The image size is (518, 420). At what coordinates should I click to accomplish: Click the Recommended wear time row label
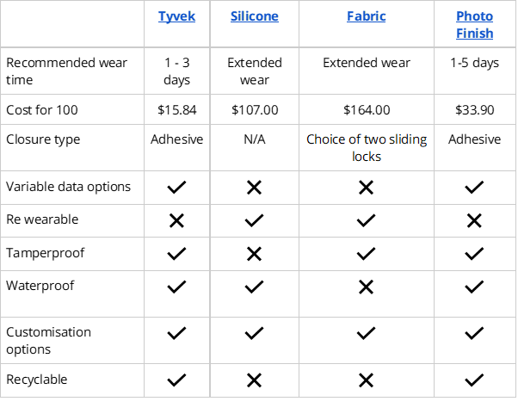(x=66, y=71)
